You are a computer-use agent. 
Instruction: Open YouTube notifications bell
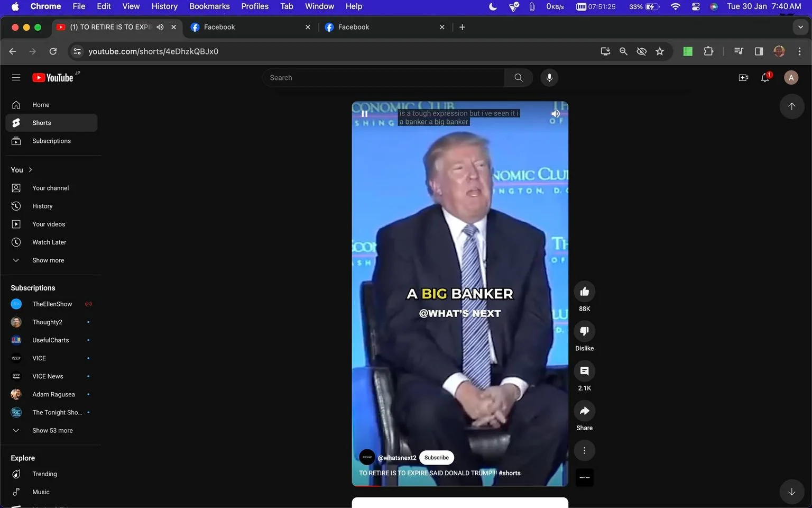[x=765, y=78]
